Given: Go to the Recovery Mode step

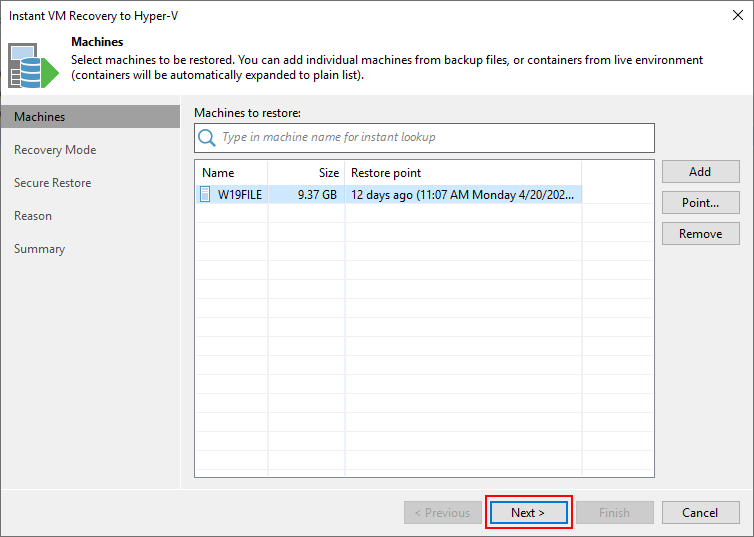Looking at the screenshot, I should click(55, 150).
